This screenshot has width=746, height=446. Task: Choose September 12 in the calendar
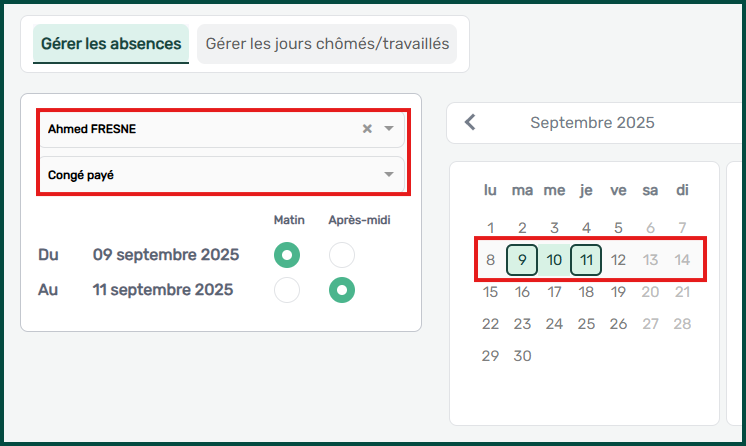click(618, 260)
